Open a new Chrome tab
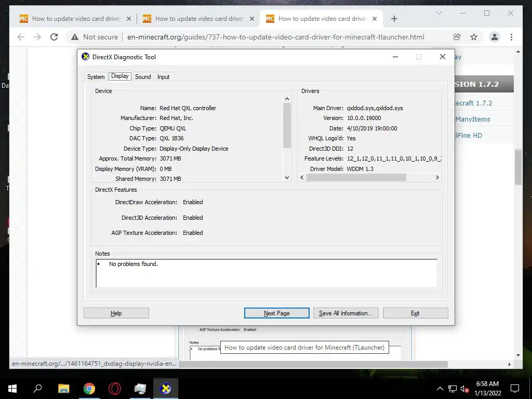The image size is (532, 399). click(x=394, y=19)
